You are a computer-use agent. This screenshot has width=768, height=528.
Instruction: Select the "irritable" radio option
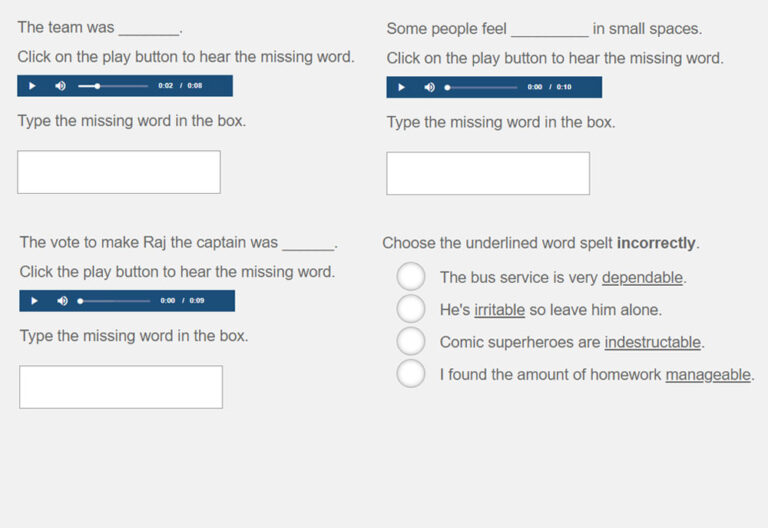tap(411, 309)
